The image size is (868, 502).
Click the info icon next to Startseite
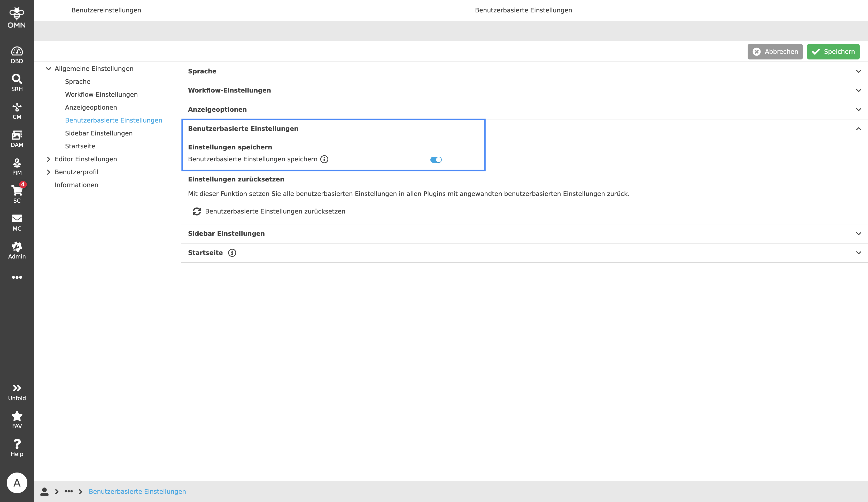click(233, 253)
